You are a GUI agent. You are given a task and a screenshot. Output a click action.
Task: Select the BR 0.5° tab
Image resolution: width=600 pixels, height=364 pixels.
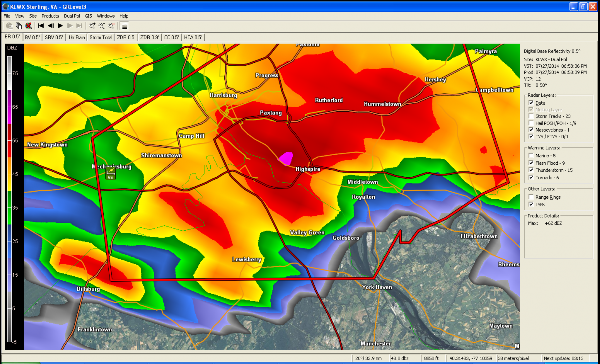coord(12,37)
